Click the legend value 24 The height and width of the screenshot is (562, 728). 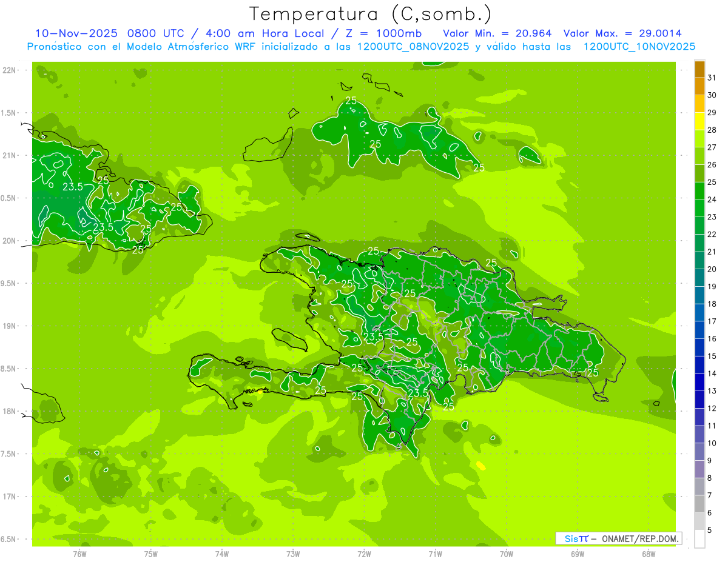coord(712,199)
